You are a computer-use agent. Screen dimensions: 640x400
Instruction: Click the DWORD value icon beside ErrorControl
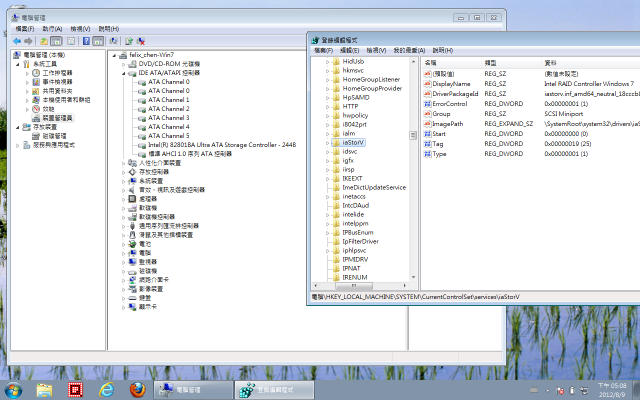[x=427, y=104]
